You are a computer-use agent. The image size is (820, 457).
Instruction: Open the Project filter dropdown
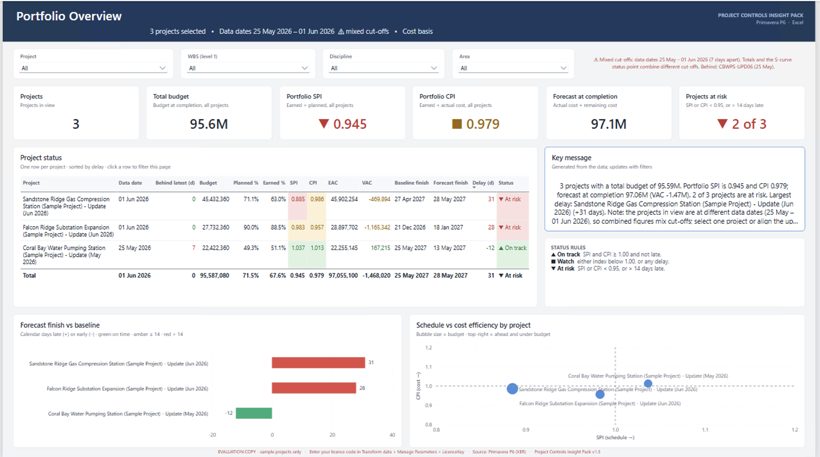(x=93, y=68)
